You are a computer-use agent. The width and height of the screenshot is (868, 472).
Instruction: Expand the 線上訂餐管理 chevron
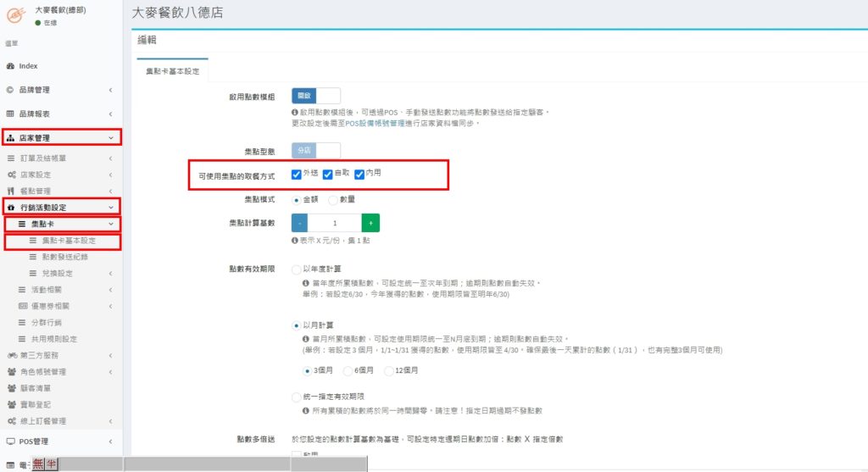click(x=111, y=421)
